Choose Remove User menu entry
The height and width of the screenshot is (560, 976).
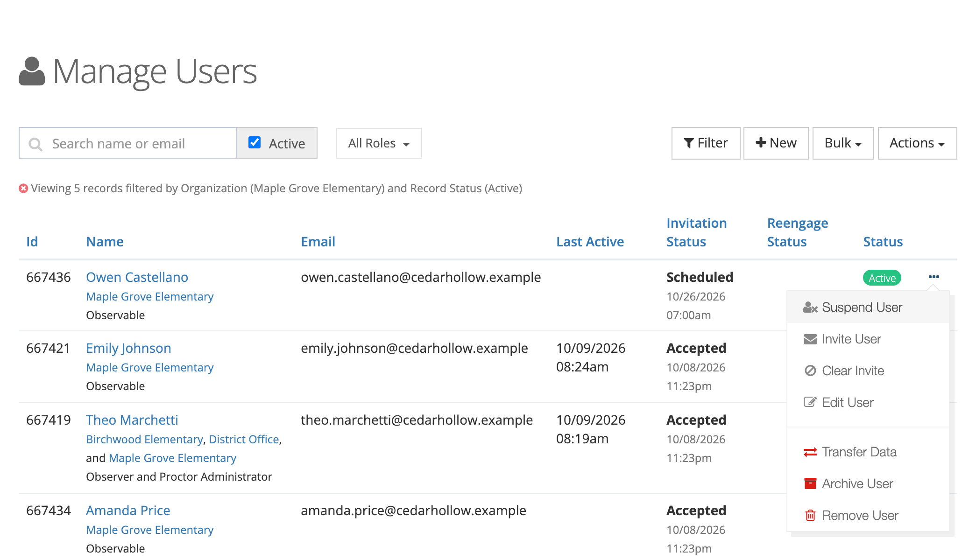[x=868, y=515]
